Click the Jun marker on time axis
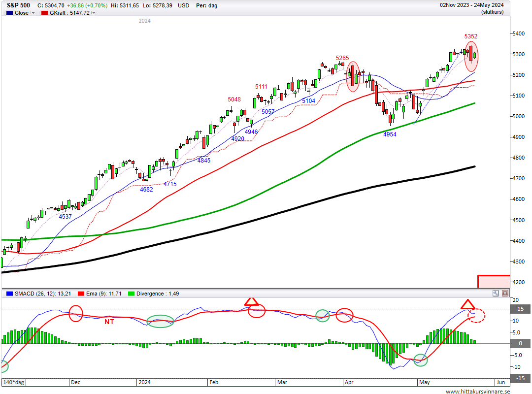 (x=501, y=382)
